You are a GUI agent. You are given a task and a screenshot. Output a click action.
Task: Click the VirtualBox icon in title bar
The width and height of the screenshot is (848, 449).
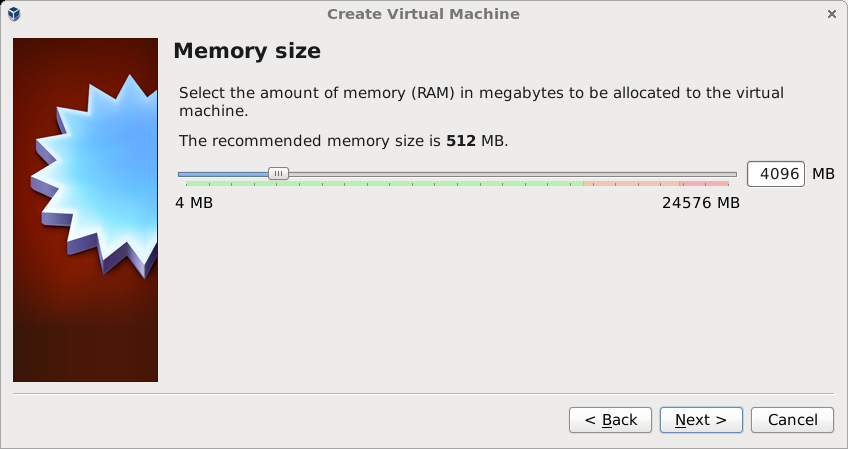coord(15,14)
